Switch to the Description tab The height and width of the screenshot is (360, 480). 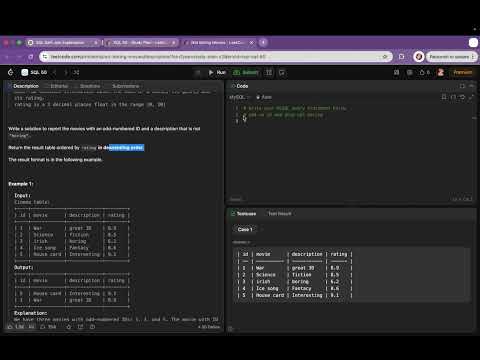pos(23,86)
